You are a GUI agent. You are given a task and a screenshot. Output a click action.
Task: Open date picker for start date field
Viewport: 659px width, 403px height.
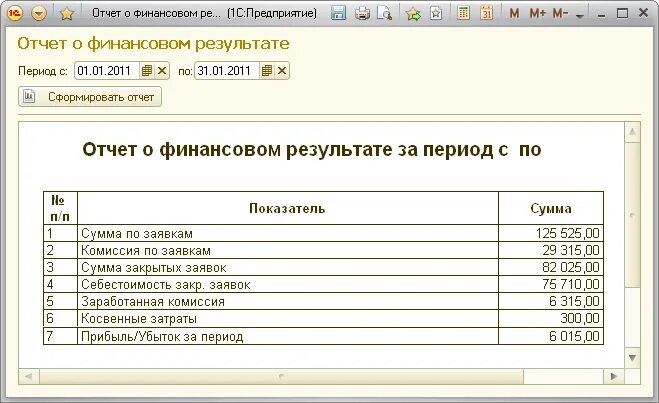click(x=147, y=71)
